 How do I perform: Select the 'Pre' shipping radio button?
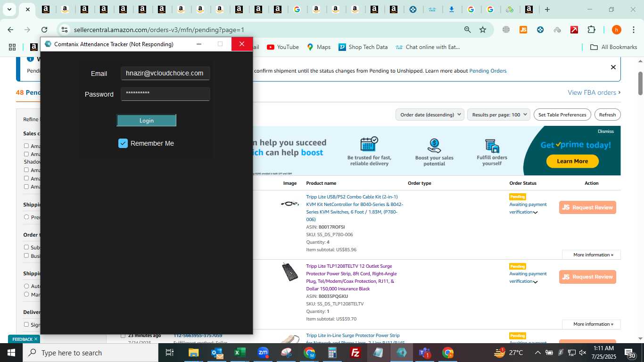(x=26, y=217)
